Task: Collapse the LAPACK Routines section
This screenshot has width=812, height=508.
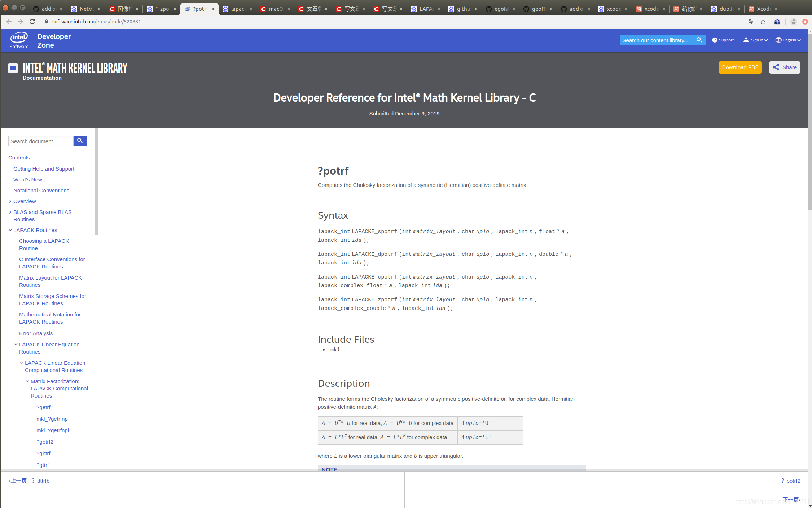Action: tap(10, 230)
